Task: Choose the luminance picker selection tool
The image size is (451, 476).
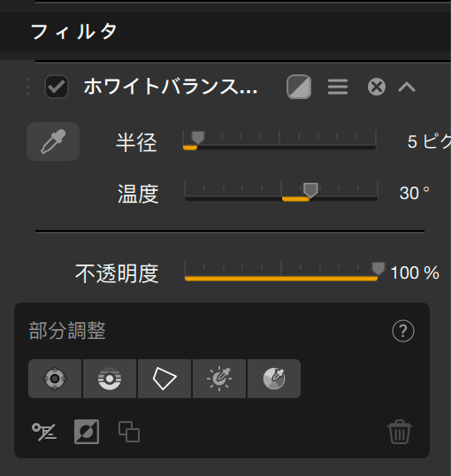Action: 219,379
